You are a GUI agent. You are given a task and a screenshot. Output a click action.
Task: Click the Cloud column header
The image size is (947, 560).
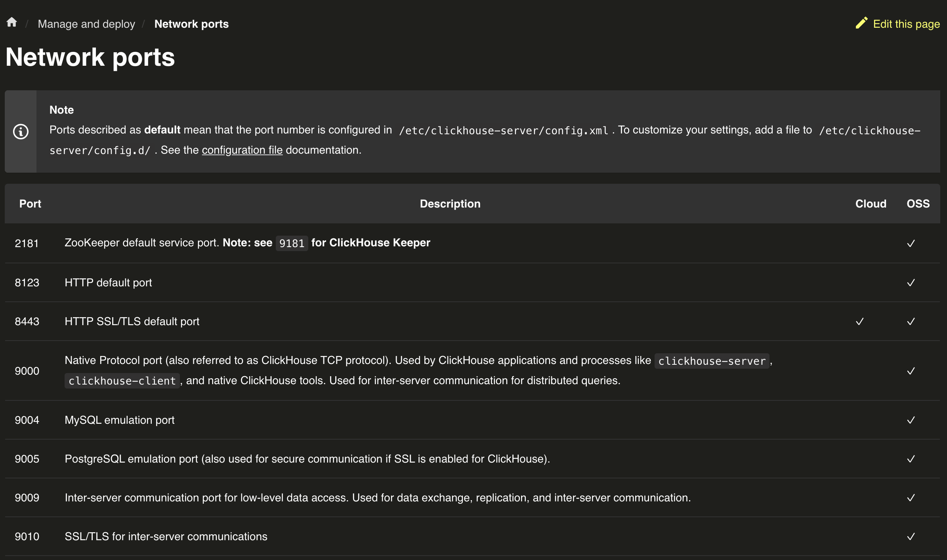(871, 204)
